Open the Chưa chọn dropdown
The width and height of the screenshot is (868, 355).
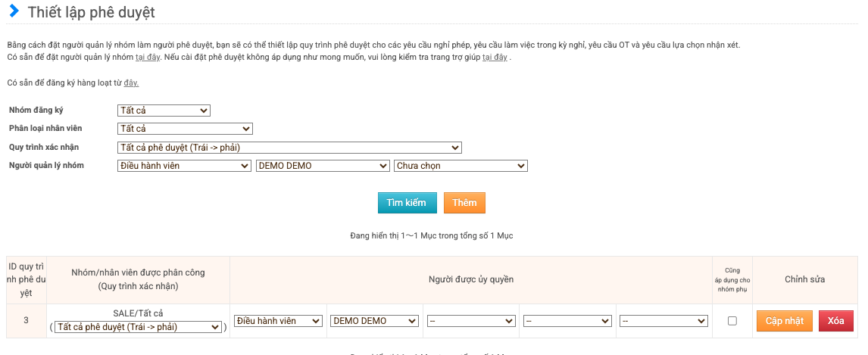461,166
